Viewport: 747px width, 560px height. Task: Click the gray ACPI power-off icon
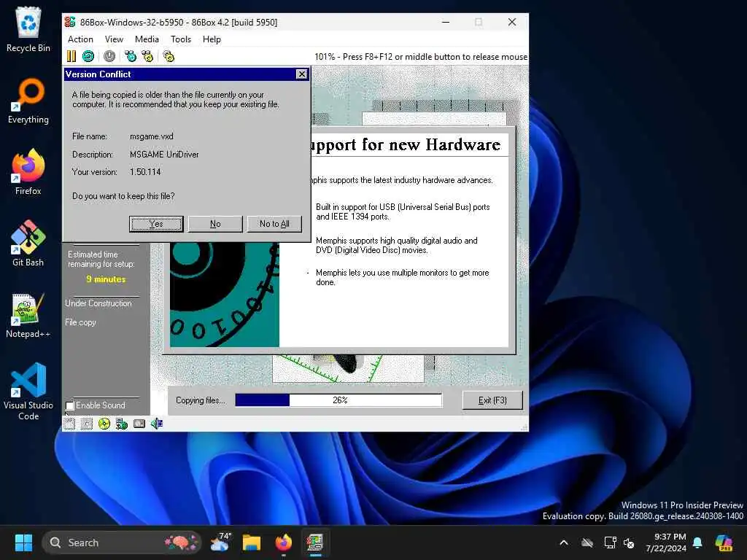tap(109, 56)
